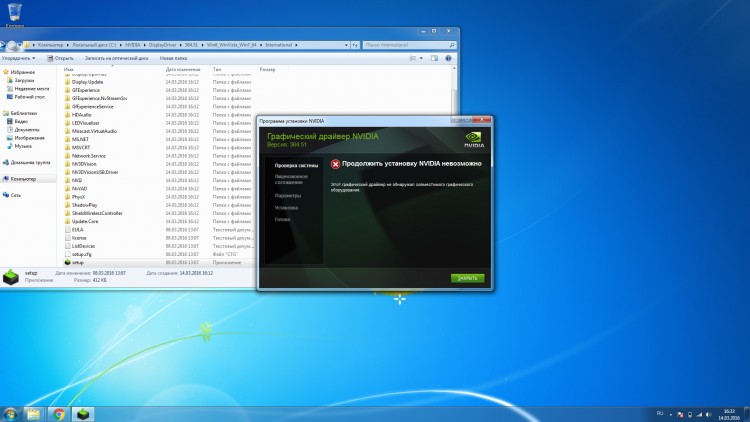Click change view icon in Explorer toolbar
The image size is (750, 422).
coord(413,58)
